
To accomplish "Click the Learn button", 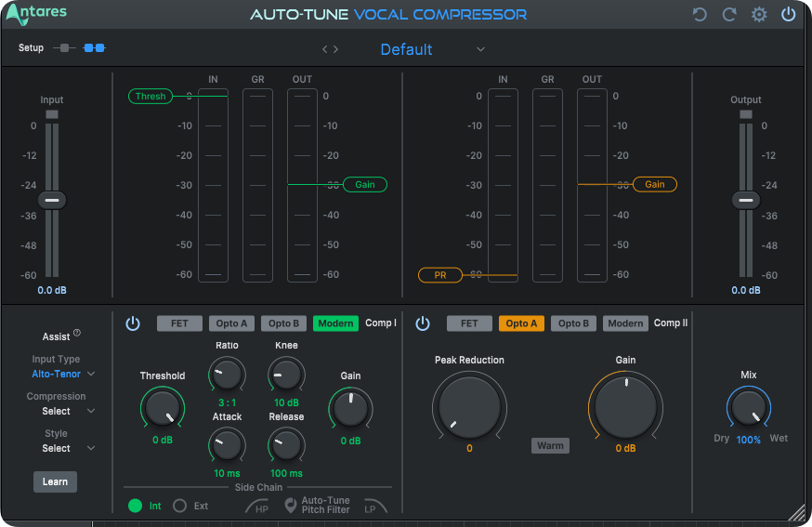I will (56, 481).
